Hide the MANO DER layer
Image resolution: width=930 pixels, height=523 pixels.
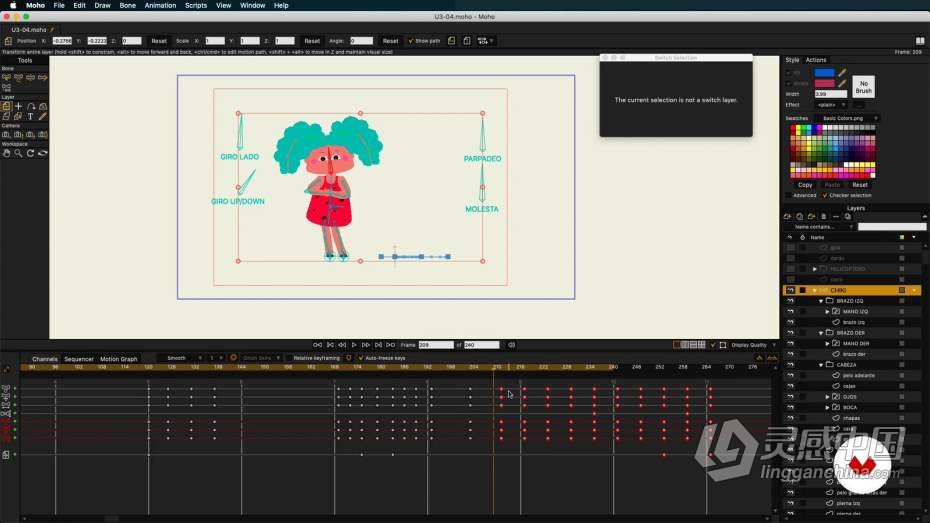[790, 344]
